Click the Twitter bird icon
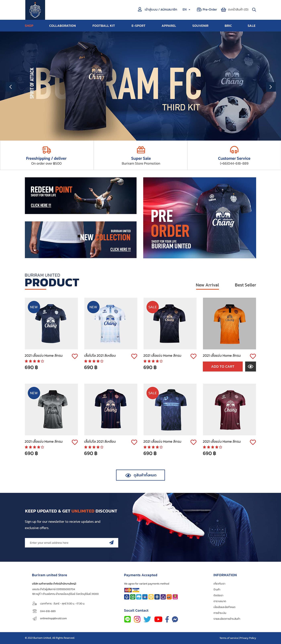Screen dimensions: 281x644 (147, 619)
